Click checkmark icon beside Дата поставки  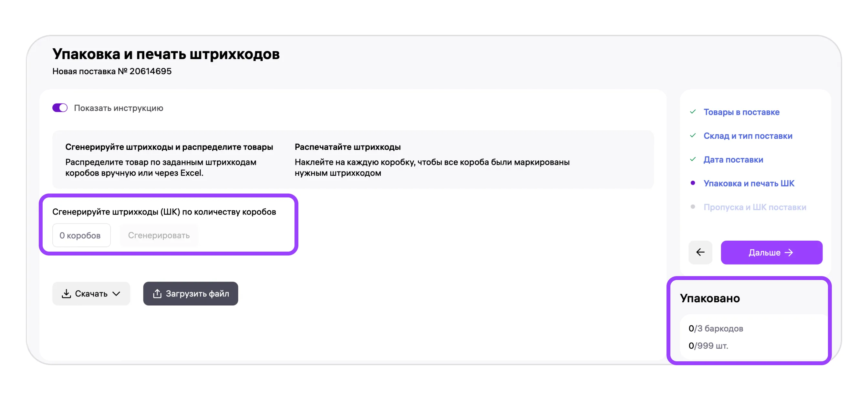coord(693,159)
